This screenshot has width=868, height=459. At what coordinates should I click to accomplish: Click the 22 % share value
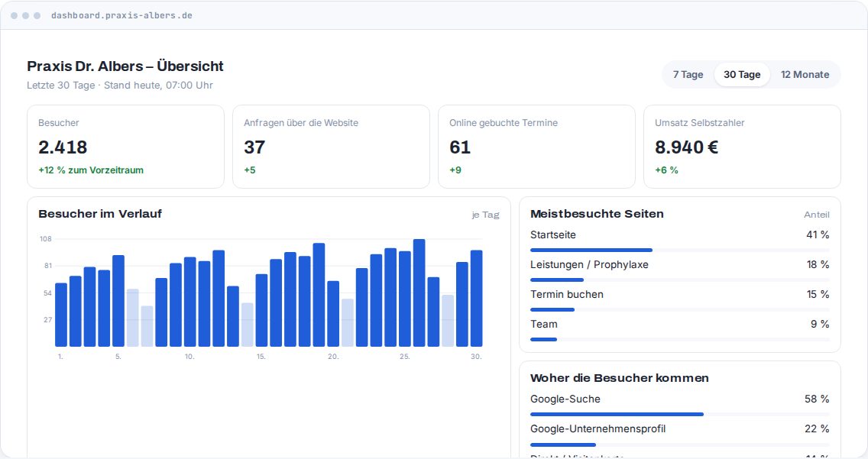click(x=817, y=428)
